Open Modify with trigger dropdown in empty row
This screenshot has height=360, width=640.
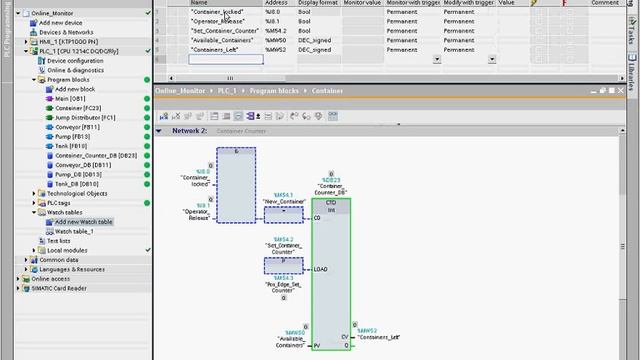[492, 60]
